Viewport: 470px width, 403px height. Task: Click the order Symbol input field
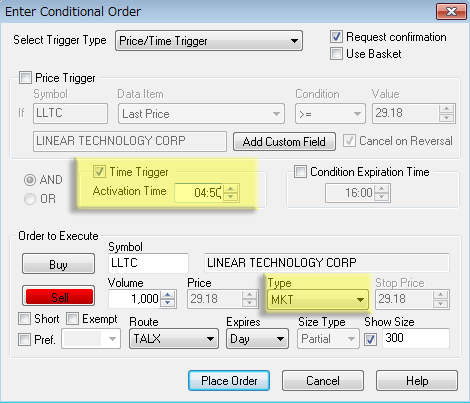(x=148, y=263)
